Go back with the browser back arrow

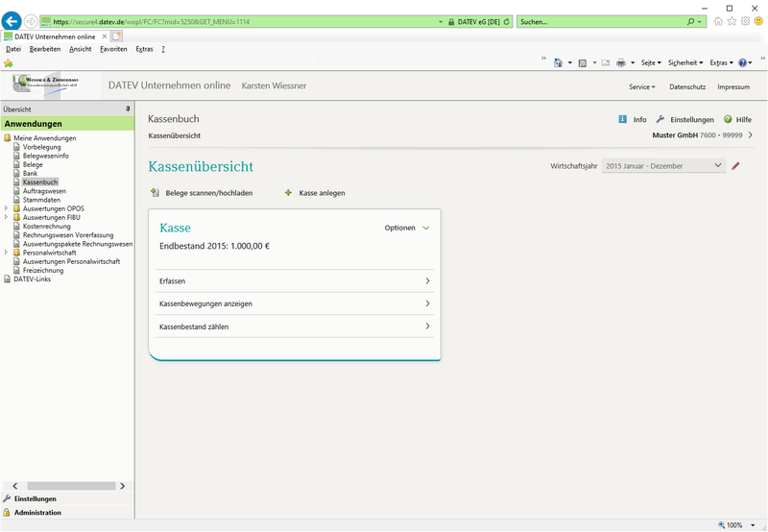pyautogui.click(x=12, y=21)
